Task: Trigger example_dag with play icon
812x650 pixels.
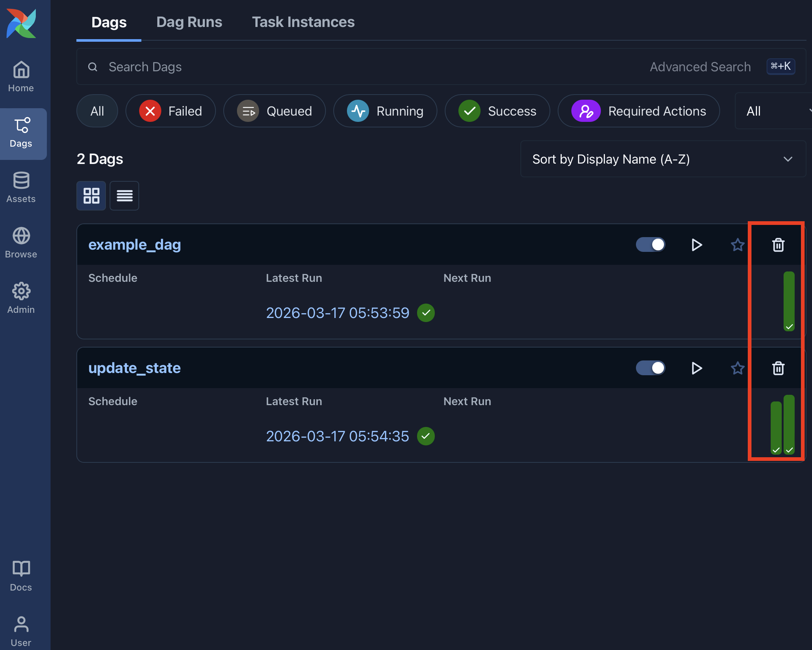Action: click(697, 245)
